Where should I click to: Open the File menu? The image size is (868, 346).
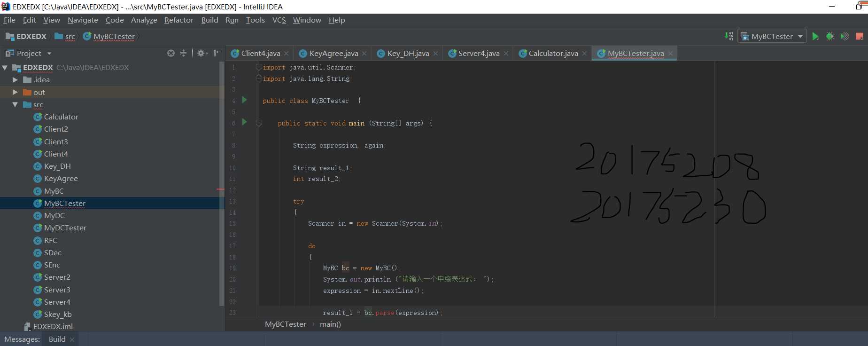coord(9,20)
